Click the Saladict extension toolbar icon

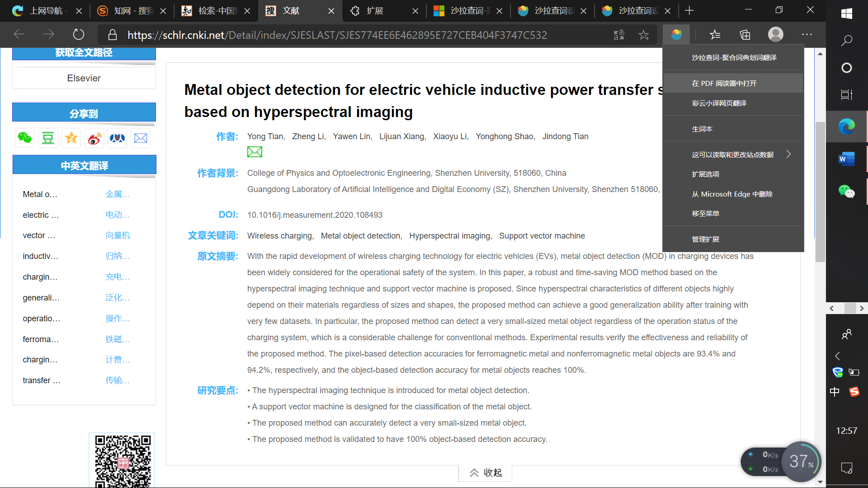[676, 35]
